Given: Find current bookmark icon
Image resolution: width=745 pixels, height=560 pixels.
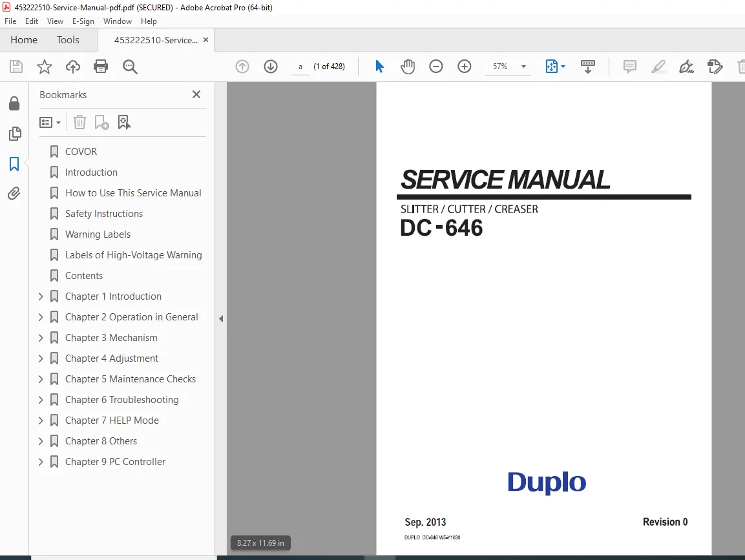Looking at the screenshot, I should (124, 123).
